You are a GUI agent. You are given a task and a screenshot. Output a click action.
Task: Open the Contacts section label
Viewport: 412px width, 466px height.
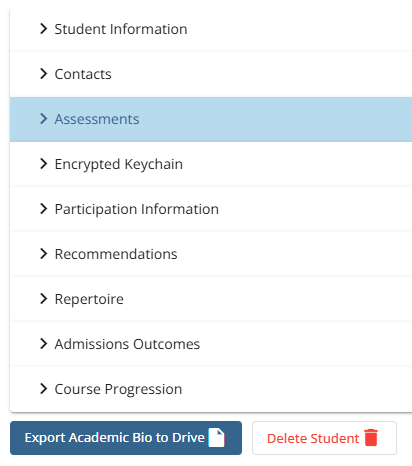pos(83,74)
